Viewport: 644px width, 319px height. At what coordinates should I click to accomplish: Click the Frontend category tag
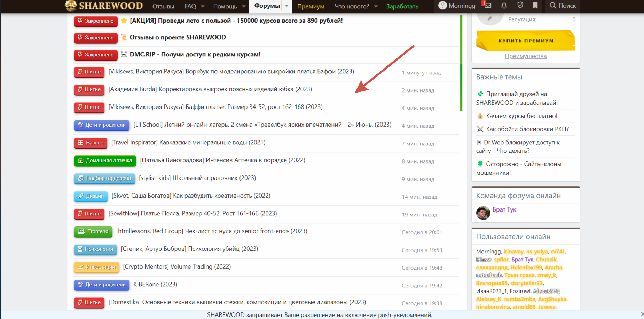click(93, 231)
